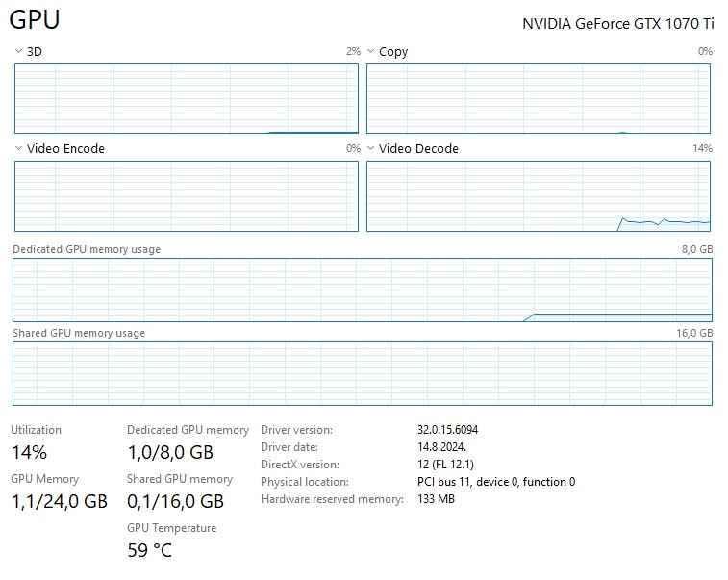Click the Copy usage graph

(x=539, y=98)
